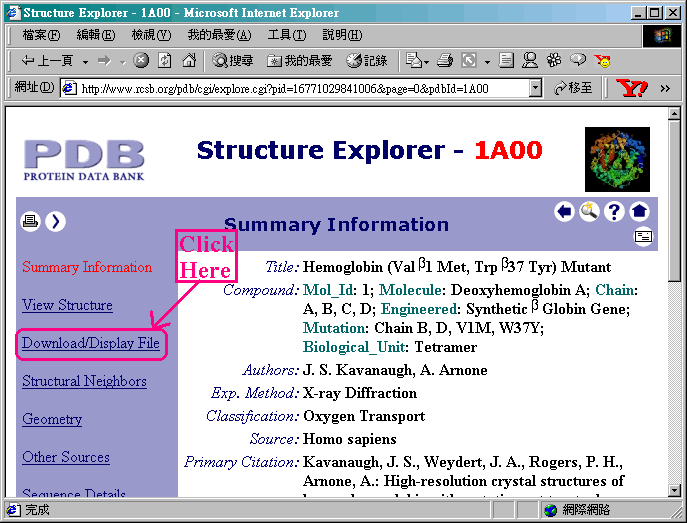This screenshot has width=687, height=523.
Task: Click the Engineered compound link
Action: point(419,309)
